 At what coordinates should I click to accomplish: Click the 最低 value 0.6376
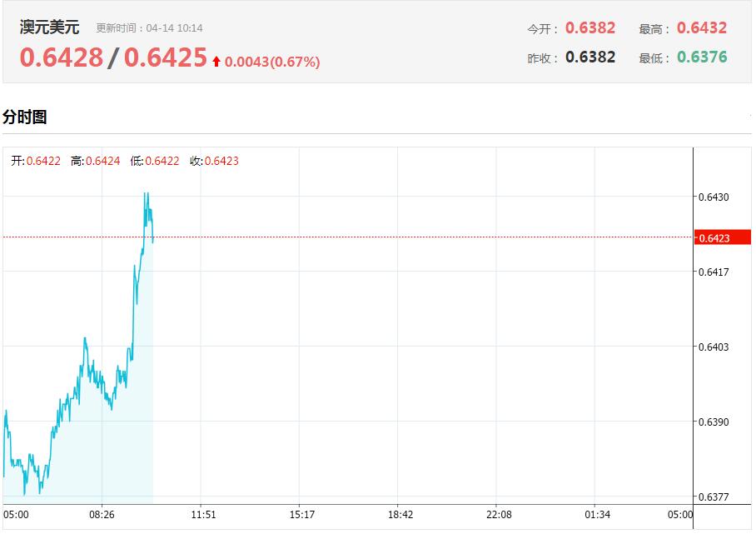pos(701,57)
